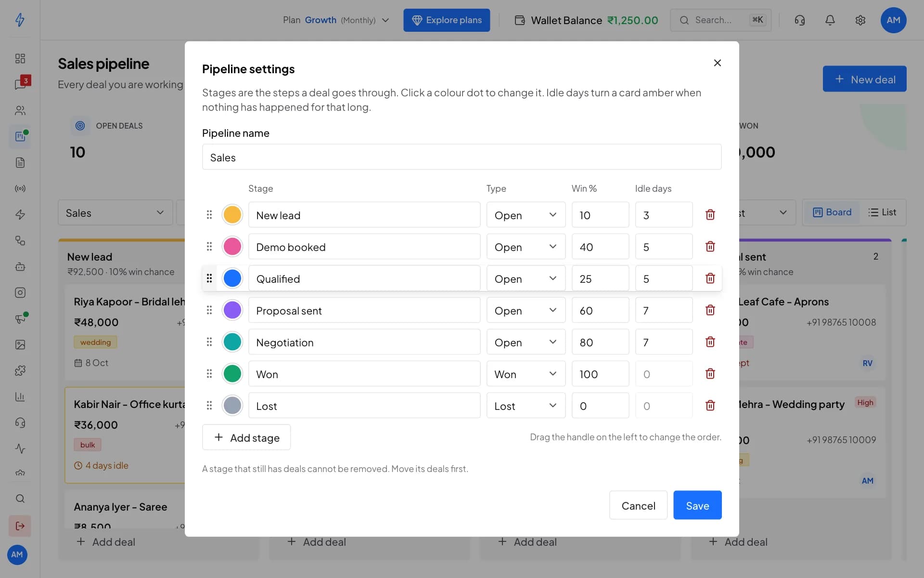Click trash icon on Won stage
This screenshot has width=924, height=578.
pyautogui.click(x=710, y=374)
